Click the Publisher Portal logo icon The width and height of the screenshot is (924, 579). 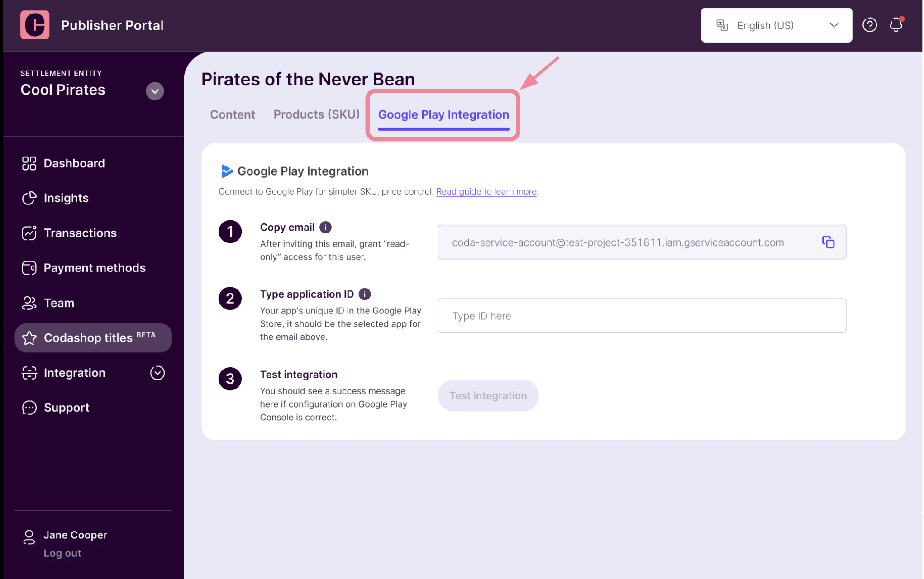[x=35, y=25]
